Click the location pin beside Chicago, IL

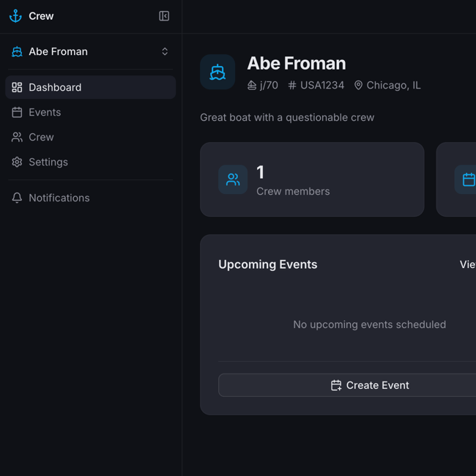click(x=358, y=86)
